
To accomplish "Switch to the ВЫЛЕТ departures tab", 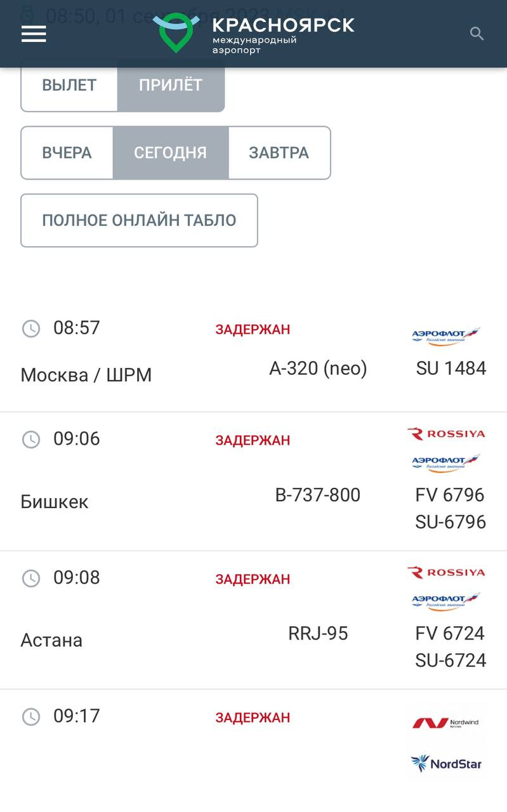I will coord(69,86).
